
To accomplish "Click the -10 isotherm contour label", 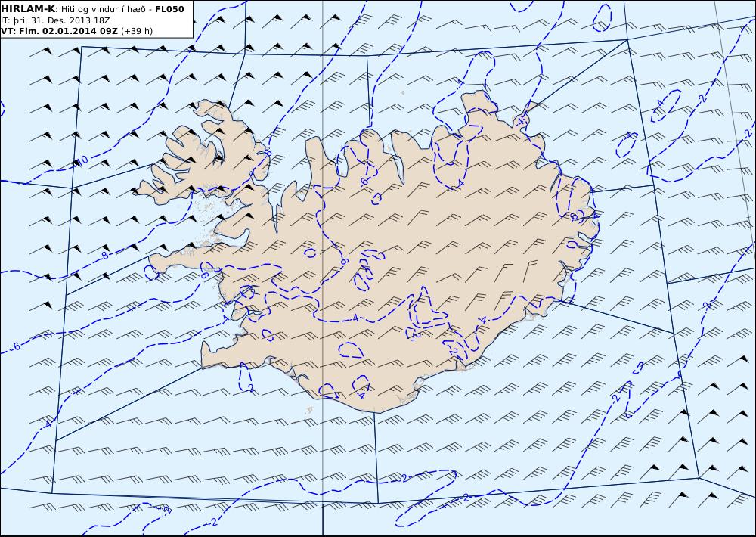I will [81, 161].
